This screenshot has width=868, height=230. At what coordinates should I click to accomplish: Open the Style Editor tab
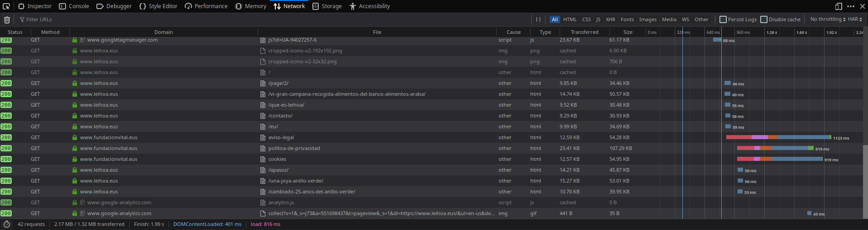[x=158, y=6]
